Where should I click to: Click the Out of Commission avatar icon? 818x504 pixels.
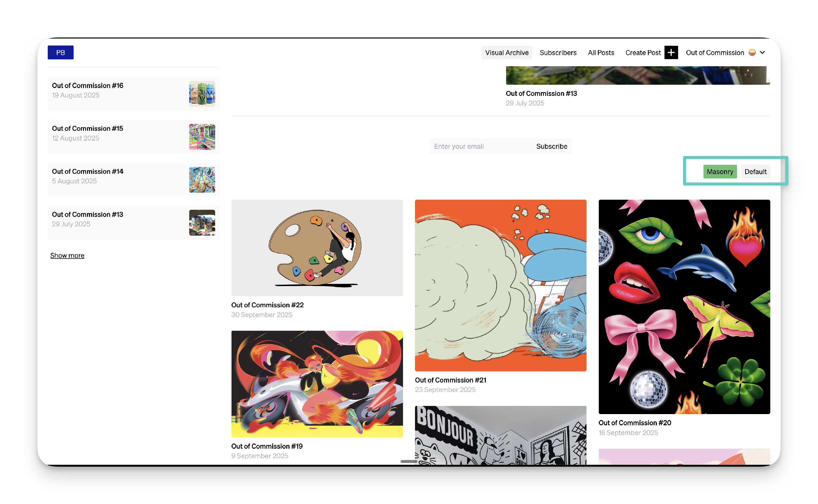pos(752,52)
